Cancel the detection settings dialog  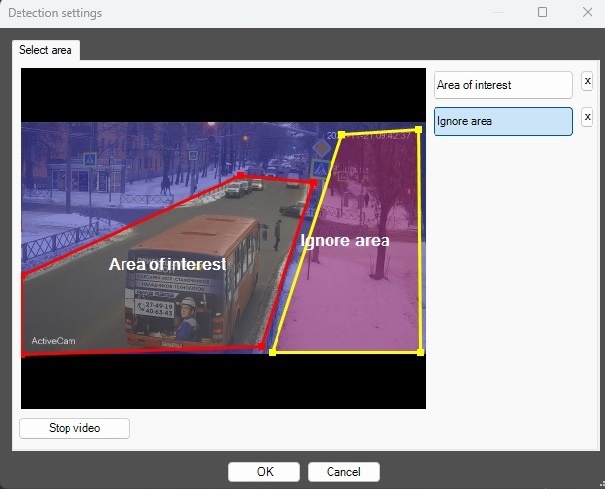(x=343, y=472)
